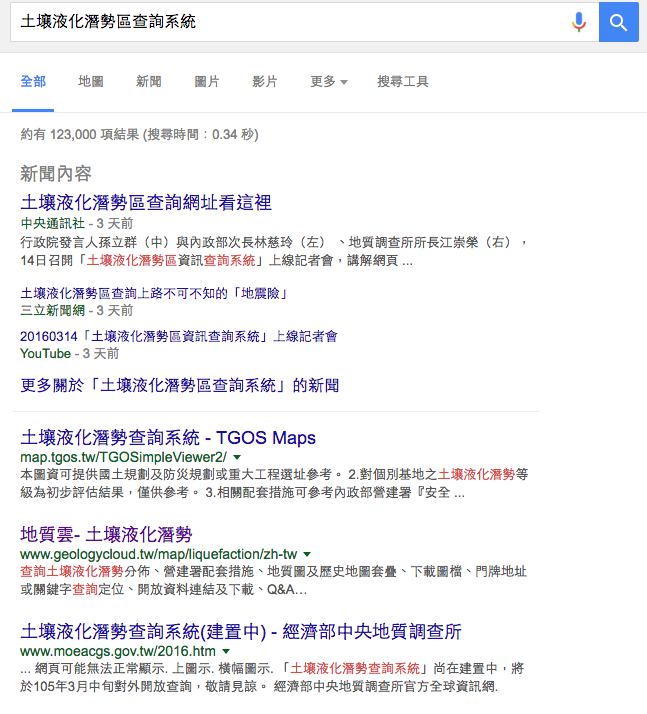The width and height of the screenshot is (647, 714).
Task: Switch to the 新聞 tab
Action: pos(149,82)
